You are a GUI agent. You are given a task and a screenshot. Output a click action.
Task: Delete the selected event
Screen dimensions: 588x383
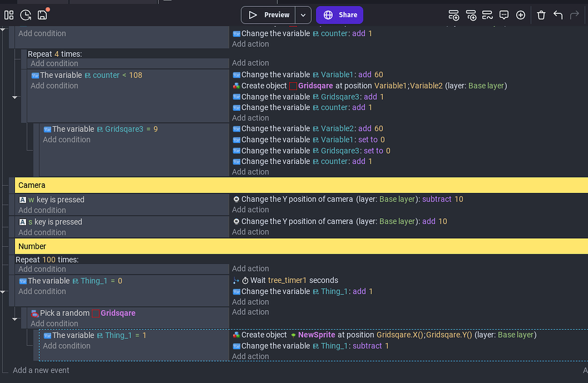[x=541, y=15]
